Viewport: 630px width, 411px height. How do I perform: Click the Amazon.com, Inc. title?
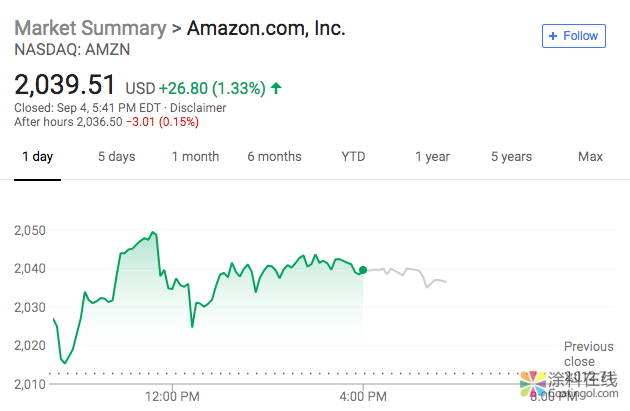[267, 28]
